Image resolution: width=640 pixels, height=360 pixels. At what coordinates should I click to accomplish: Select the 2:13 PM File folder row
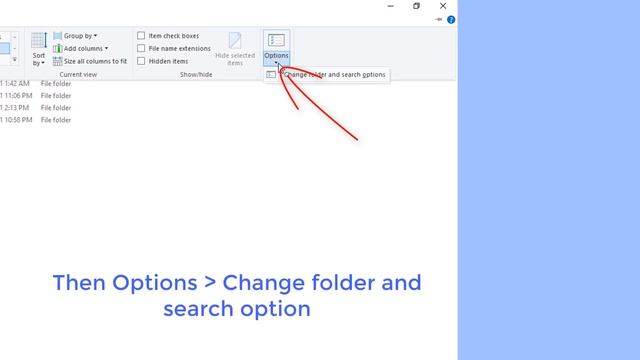click(x=36, y=108)
